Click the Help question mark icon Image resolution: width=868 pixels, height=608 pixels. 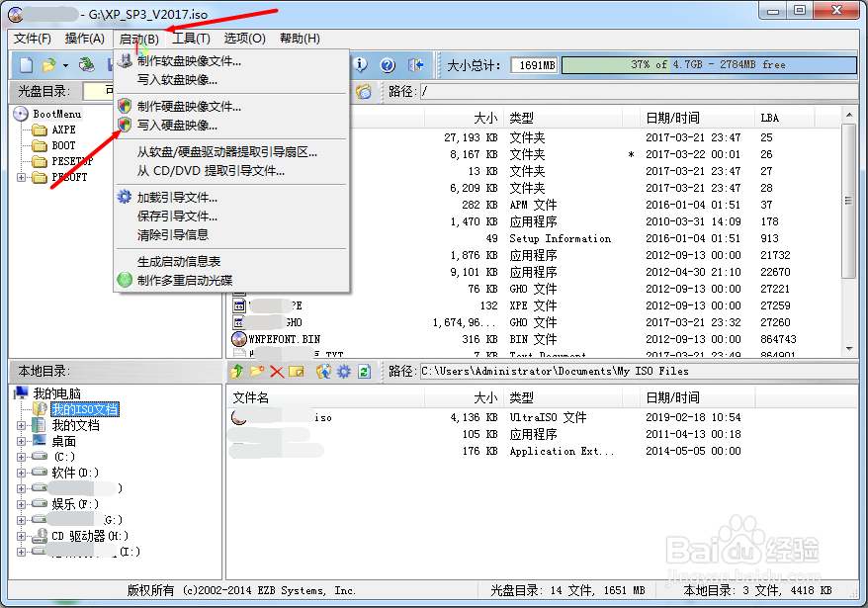388,65
